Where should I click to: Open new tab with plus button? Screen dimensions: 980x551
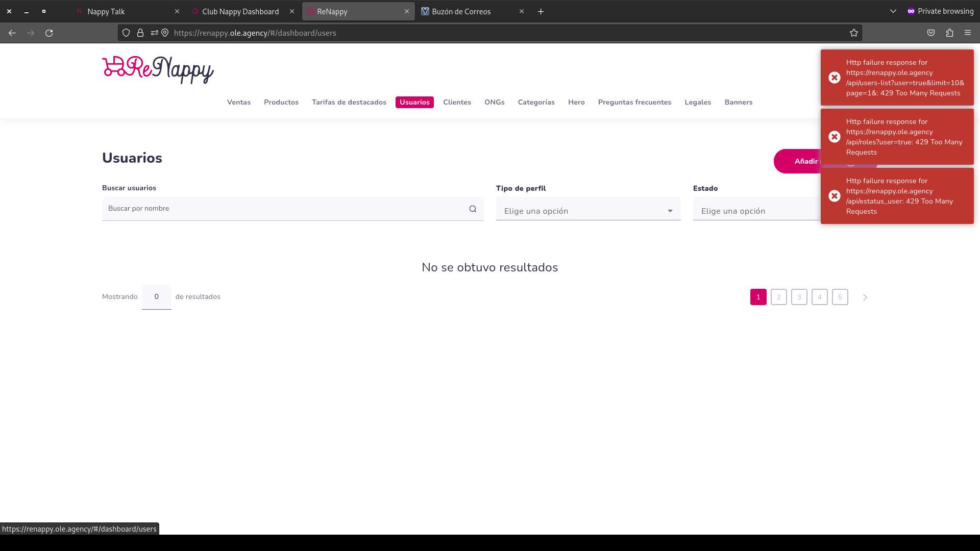(x=541, y=11)
